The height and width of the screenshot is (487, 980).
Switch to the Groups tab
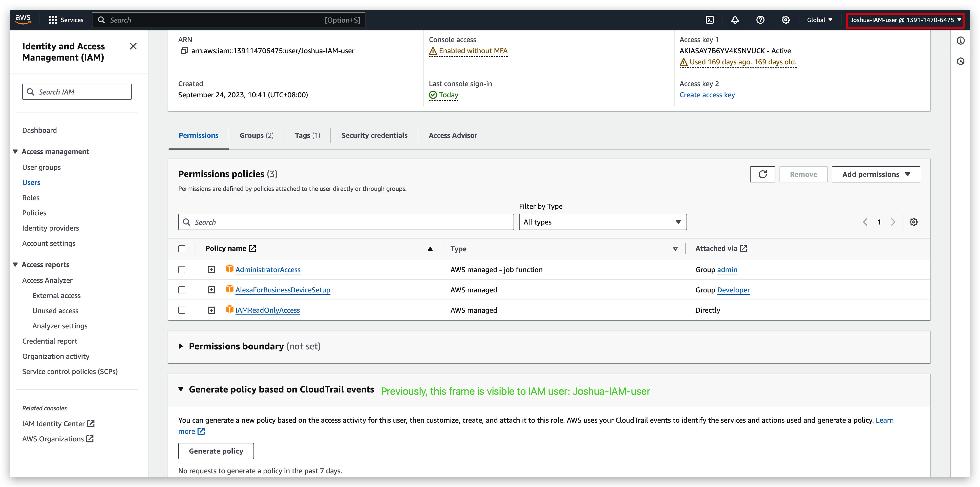coord(257,135)
